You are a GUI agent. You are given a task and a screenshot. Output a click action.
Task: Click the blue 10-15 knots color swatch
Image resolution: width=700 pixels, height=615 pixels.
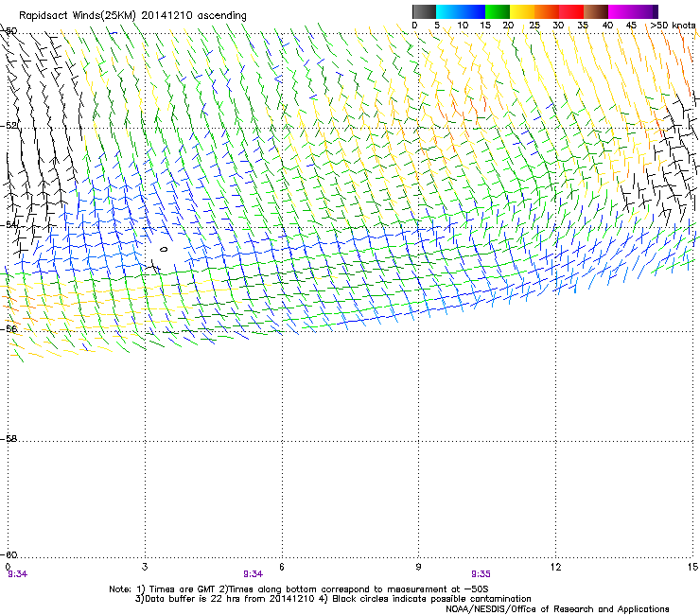pyautogui.click(x=472, y=11)
